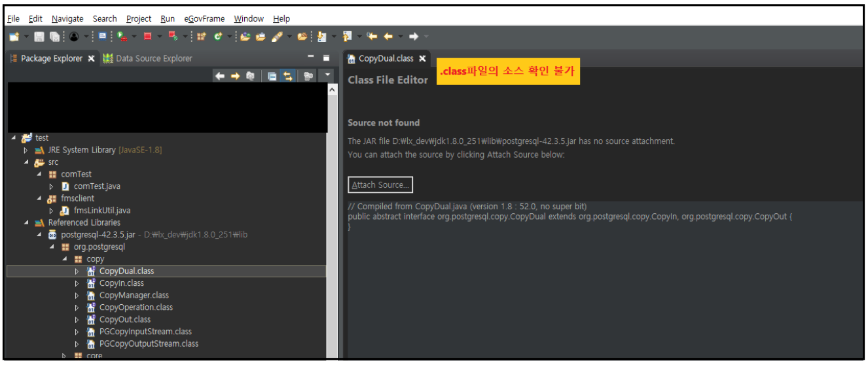
Task: Select fmsLinkUtil.java in the tree
Action: 101,211
